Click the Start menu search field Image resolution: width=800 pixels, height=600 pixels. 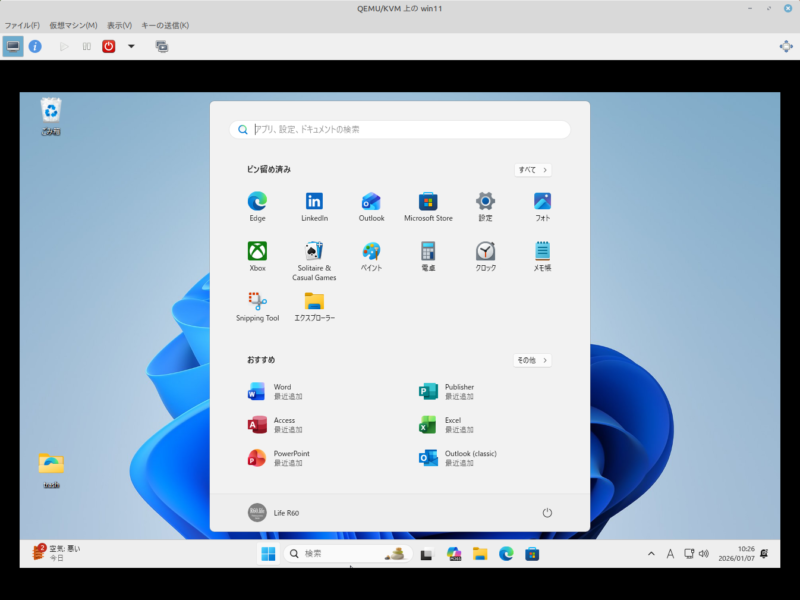click(x=400, y=130)
